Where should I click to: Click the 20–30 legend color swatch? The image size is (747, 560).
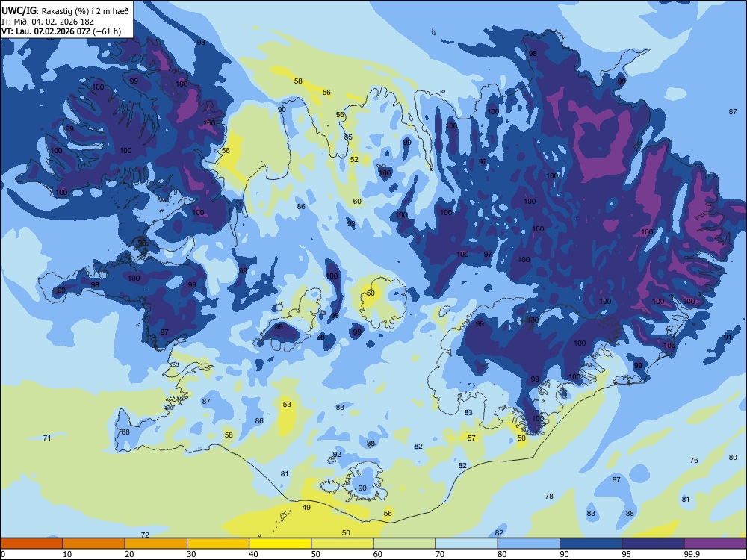click(x=156, y=544)
